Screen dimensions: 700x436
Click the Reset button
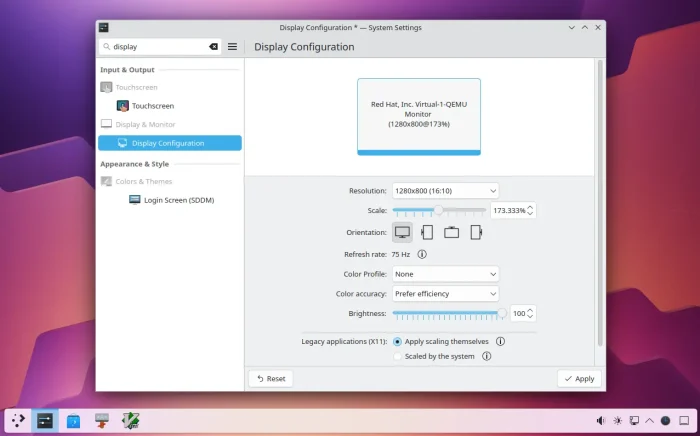tap(270, 379)
